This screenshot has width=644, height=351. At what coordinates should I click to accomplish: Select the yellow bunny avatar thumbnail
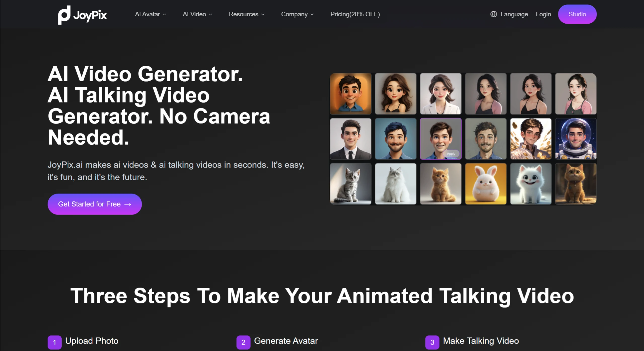tap(485, 184)
